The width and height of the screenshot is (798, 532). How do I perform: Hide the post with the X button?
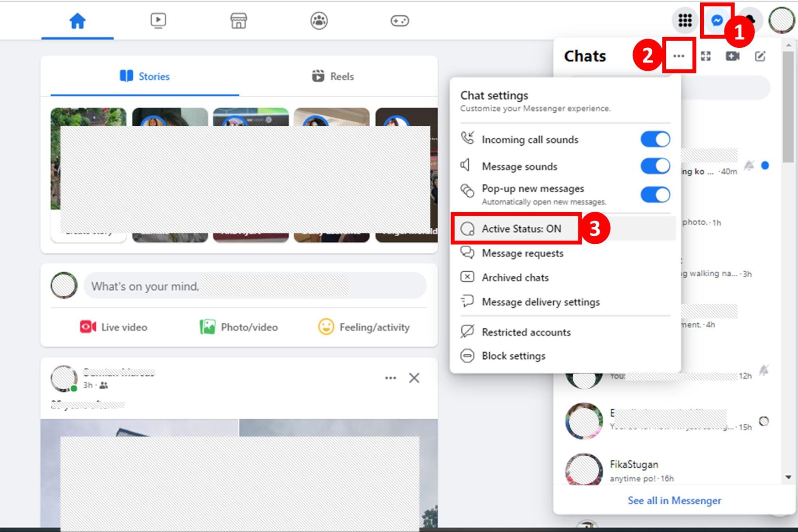(x=414, y=378)
